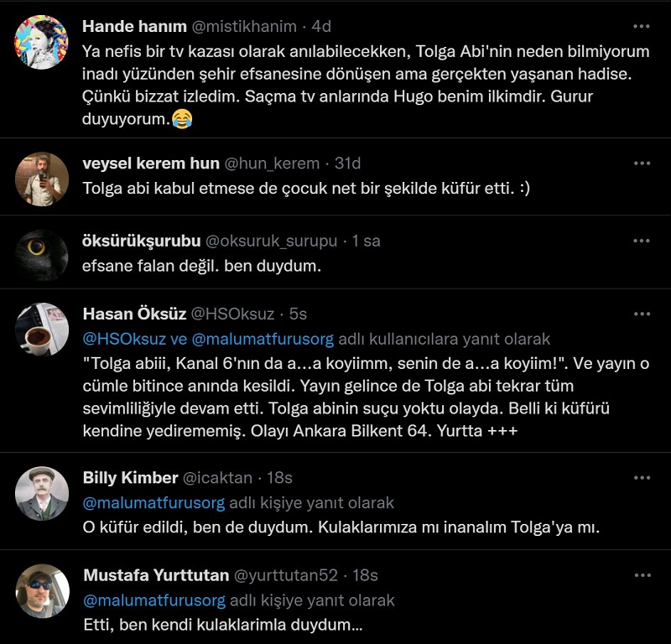Click veysel kerem hun's profile avatar

click(42, 179)
